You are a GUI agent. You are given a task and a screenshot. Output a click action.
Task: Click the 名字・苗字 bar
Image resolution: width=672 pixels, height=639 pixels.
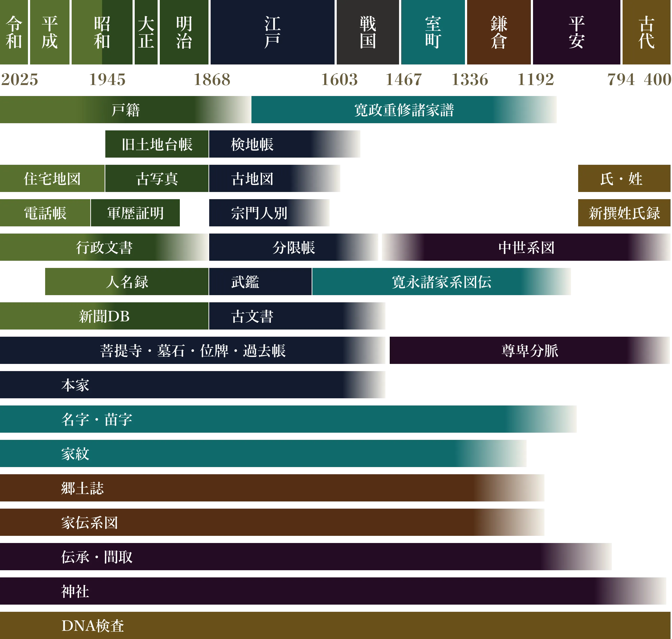(x=288, y=419)
